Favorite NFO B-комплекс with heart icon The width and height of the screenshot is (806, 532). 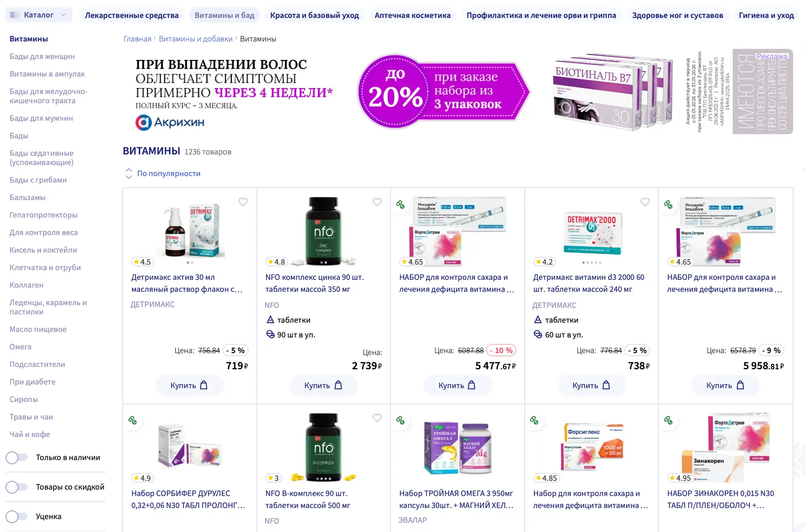coord(377,418)
